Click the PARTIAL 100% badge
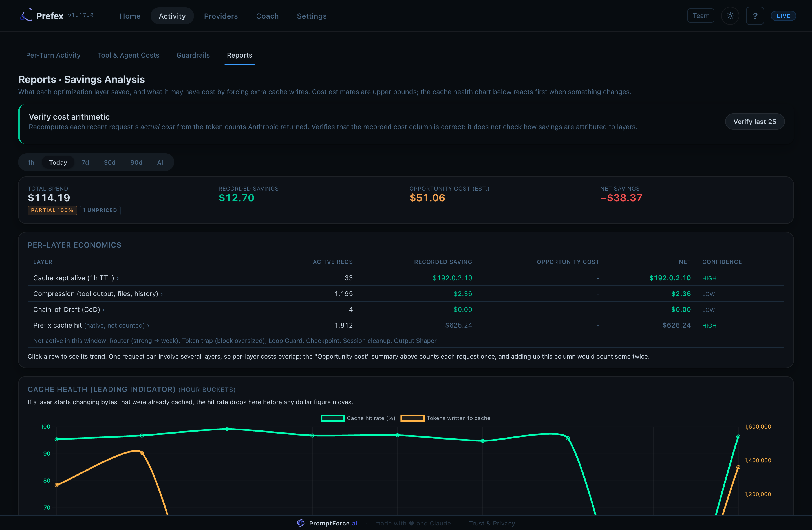This screenshot has height=530, width=812. tap(52, 210)
